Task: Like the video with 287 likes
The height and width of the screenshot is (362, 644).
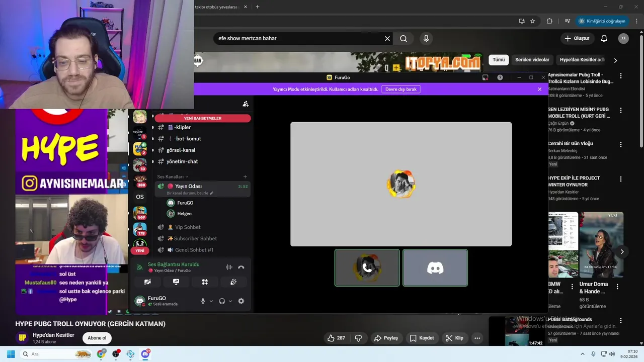Action: point(336,338)
